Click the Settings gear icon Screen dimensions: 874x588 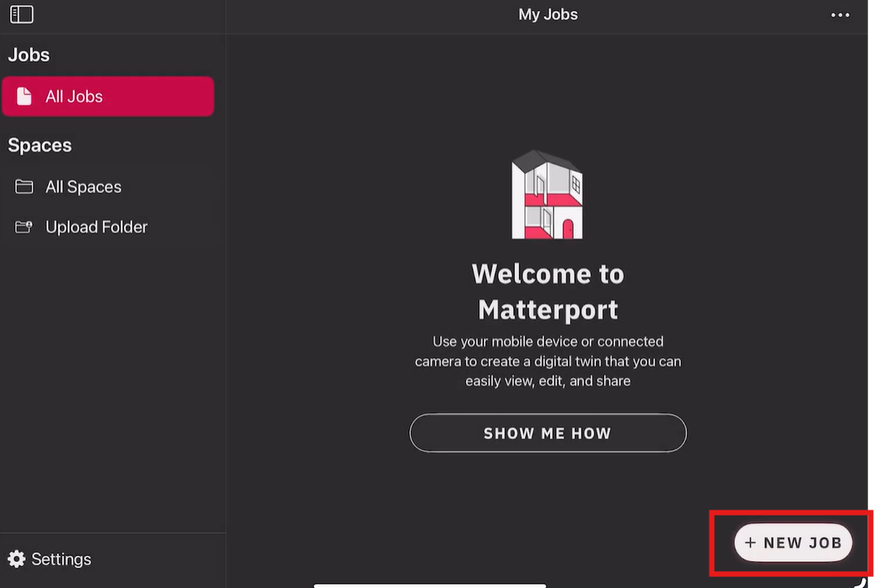[x=16, y=558]
